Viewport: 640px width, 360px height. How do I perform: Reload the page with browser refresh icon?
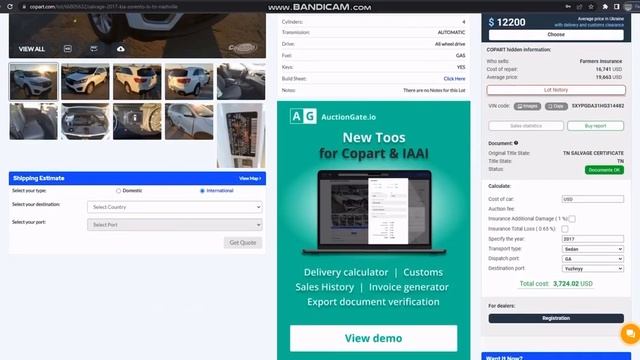pyautogui.click(x=9, y=7)
